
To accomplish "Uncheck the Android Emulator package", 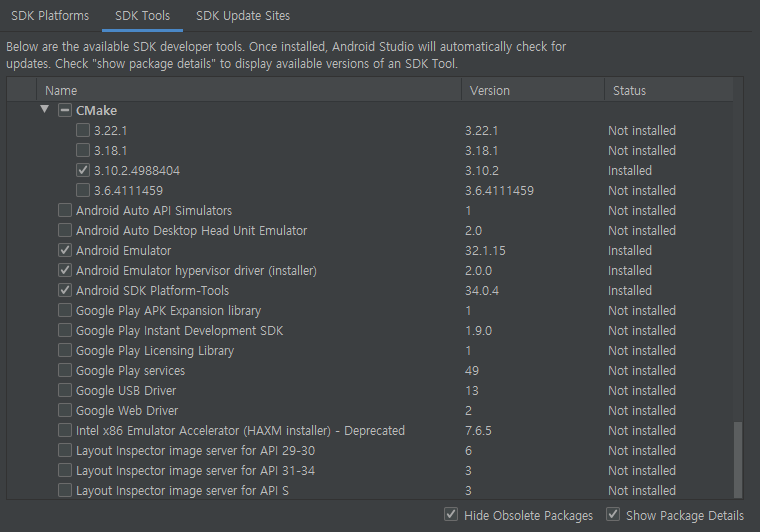I will click(64, 250).
